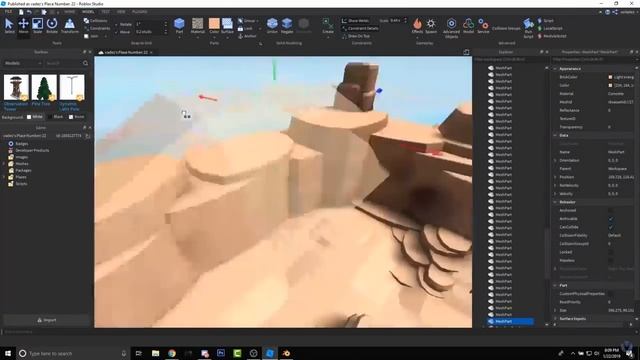Viewport: 640px width, 360px height.
Task: Toggle the Anchored property checkbox
Action: (x=611, y=210)
